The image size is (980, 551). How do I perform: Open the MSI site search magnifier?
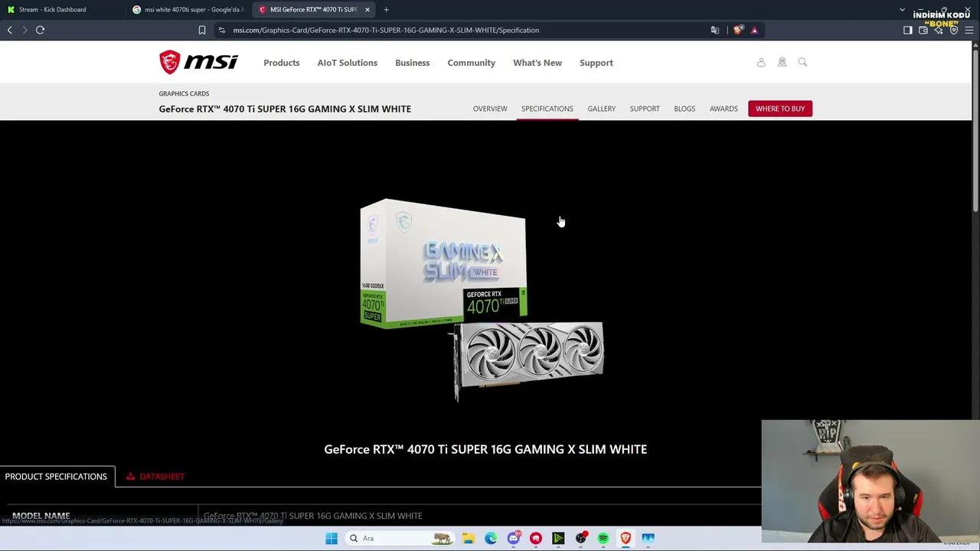802,63
